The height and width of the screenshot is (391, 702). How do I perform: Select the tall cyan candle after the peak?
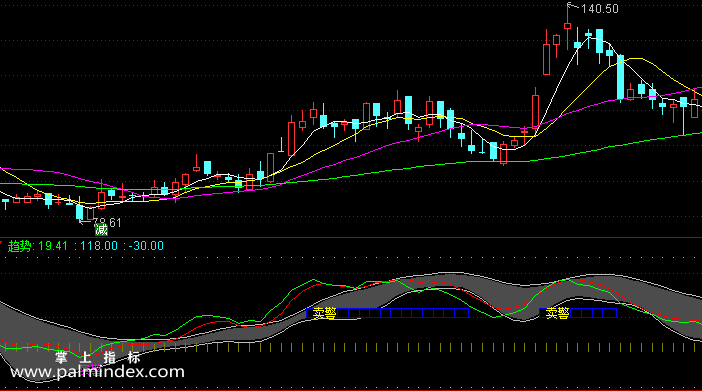point(620,77)
